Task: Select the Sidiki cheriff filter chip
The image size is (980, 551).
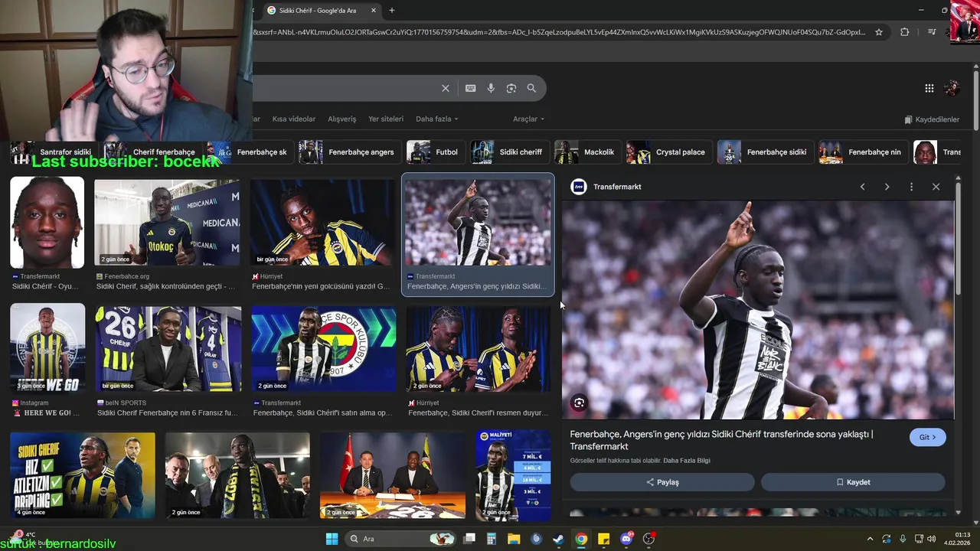Action: tap(510, 152)
